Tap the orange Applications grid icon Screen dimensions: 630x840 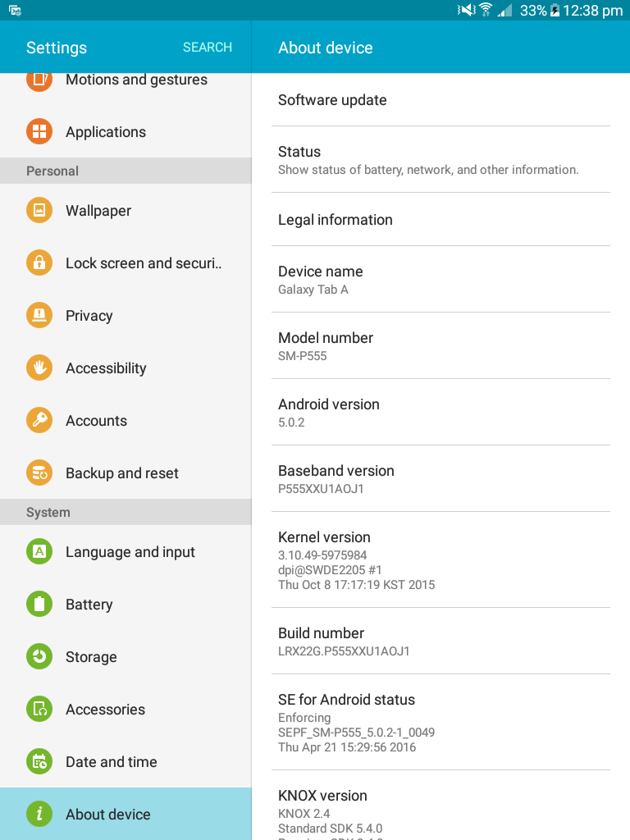tap(39, 132)
